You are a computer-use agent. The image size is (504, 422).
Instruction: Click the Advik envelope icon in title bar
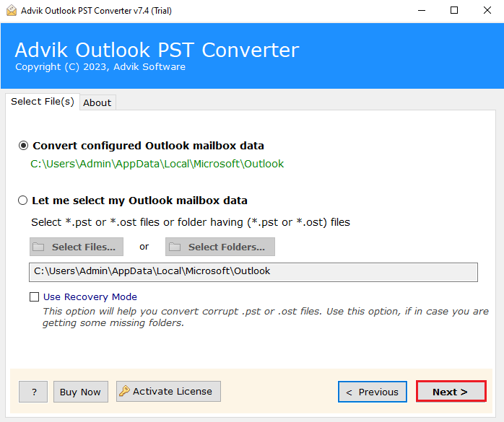click(x=12, y=11)
